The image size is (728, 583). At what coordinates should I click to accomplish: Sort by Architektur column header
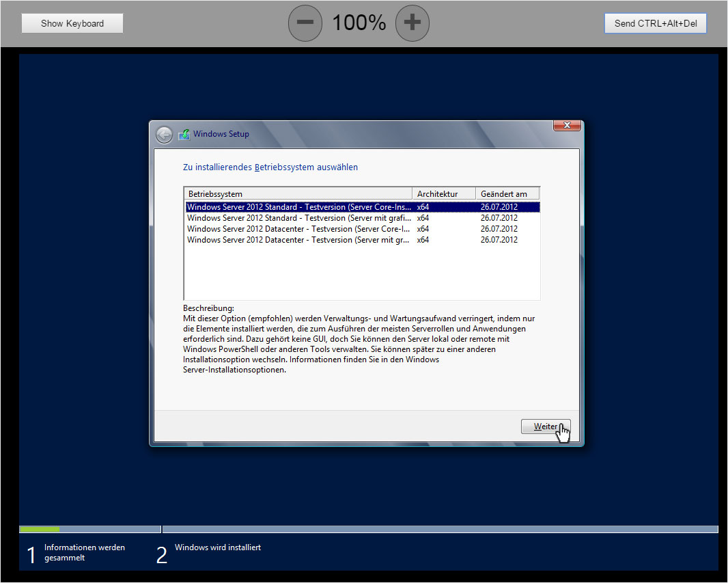click(x=444, y=193)
